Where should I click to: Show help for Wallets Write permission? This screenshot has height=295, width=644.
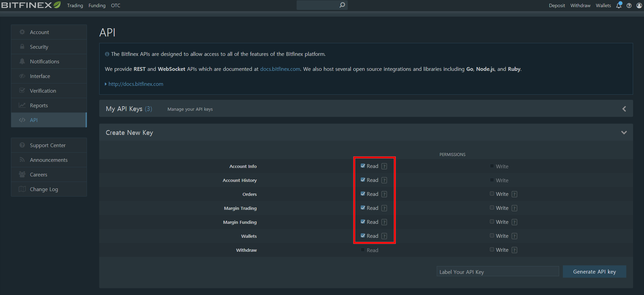click(514, 236)
